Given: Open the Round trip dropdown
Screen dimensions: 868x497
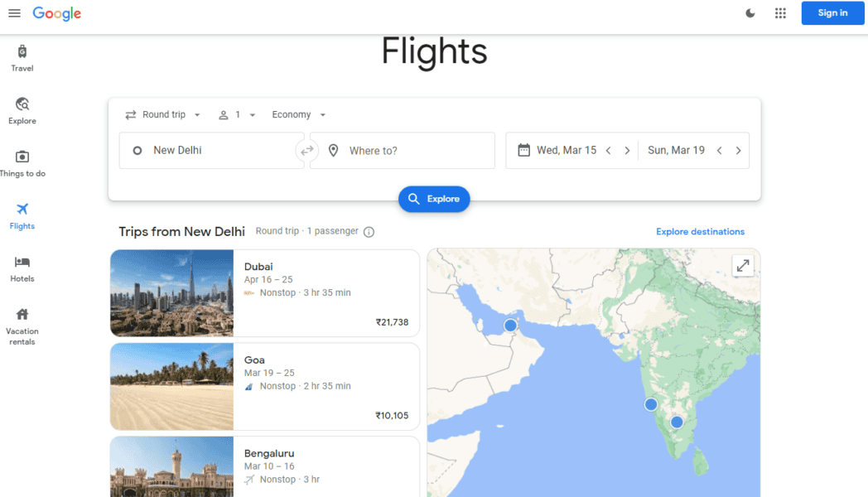Looking at the screenshot, I should click(162, 114).
